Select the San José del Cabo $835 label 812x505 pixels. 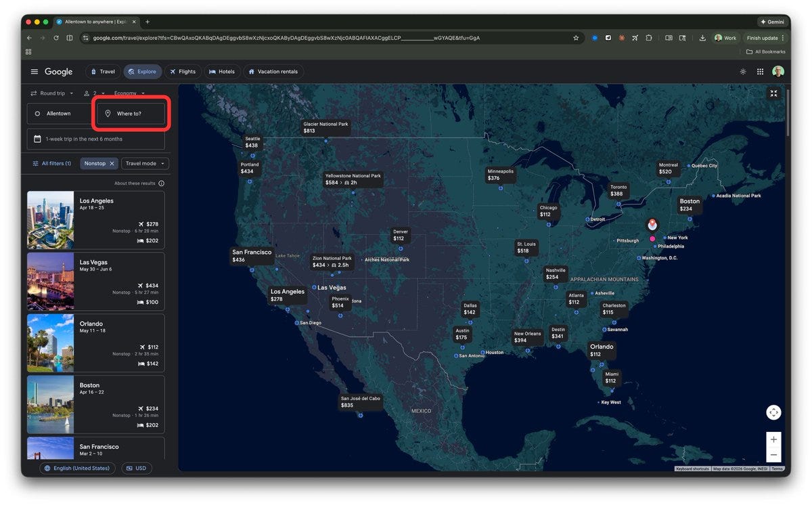360,402
